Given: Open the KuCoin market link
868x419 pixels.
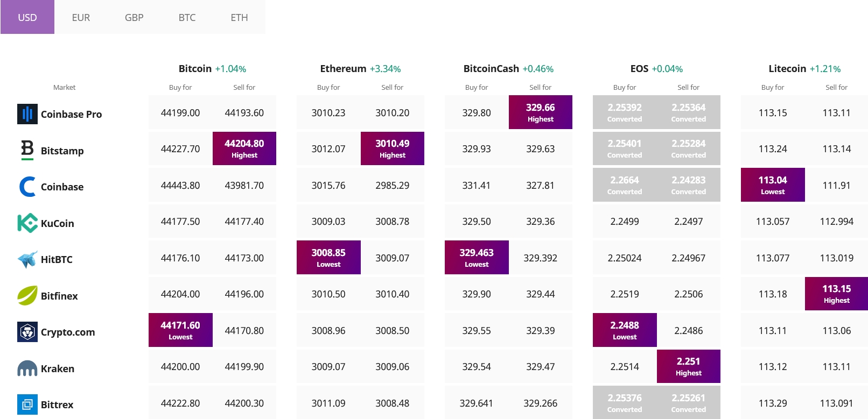Looking at the screenshot, I should pyautogui.click(x=58, y=223).
